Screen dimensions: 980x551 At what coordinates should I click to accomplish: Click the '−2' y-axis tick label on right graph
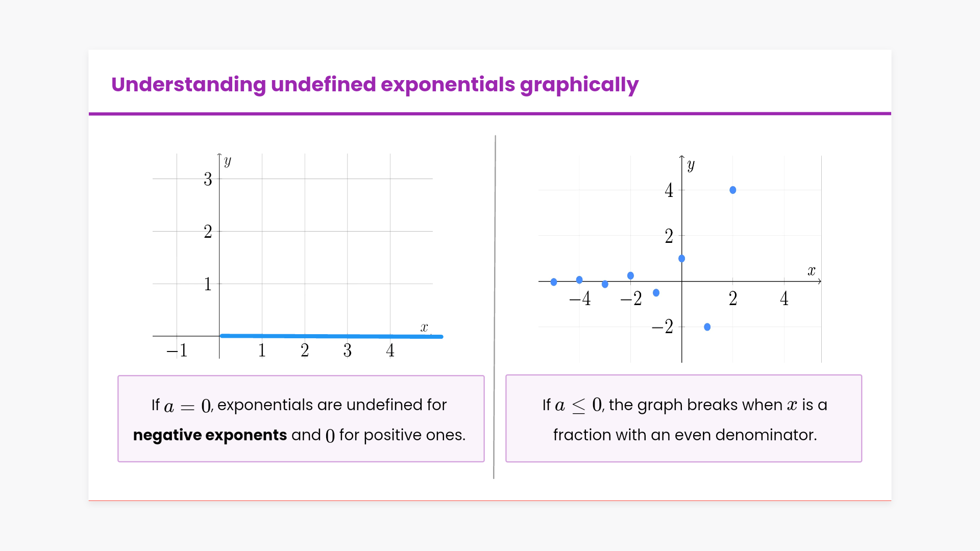click(x=663, y=327)
